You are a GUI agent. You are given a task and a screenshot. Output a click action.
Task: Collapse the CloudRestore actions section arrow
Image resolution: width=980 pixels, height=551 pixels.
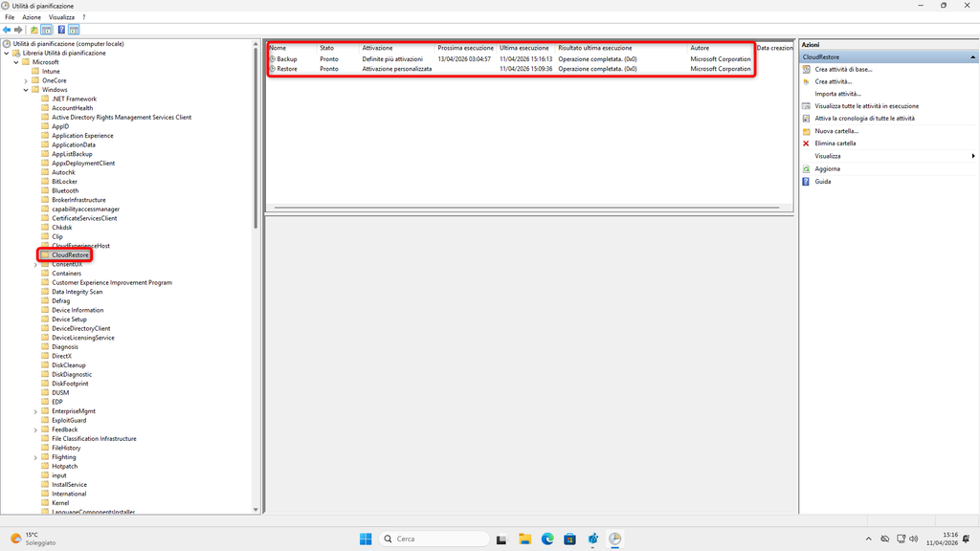pos(972,56)
